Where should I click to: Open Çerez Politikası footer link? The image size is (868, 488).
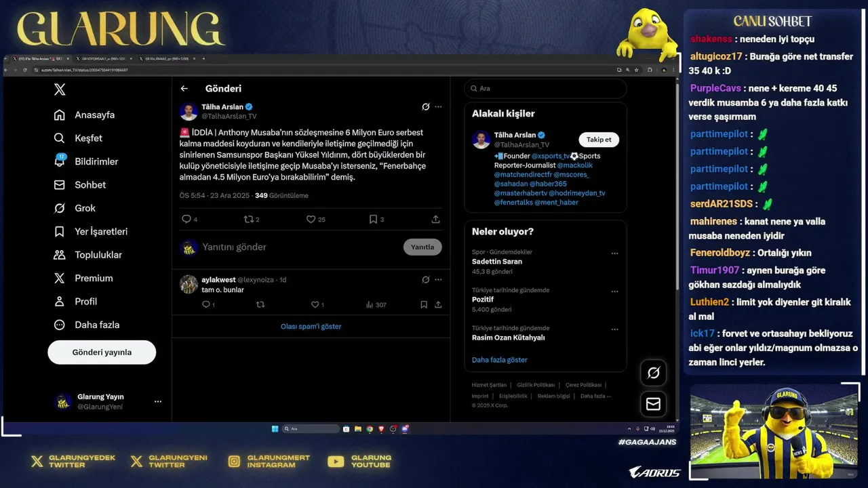tap(583, 385)
